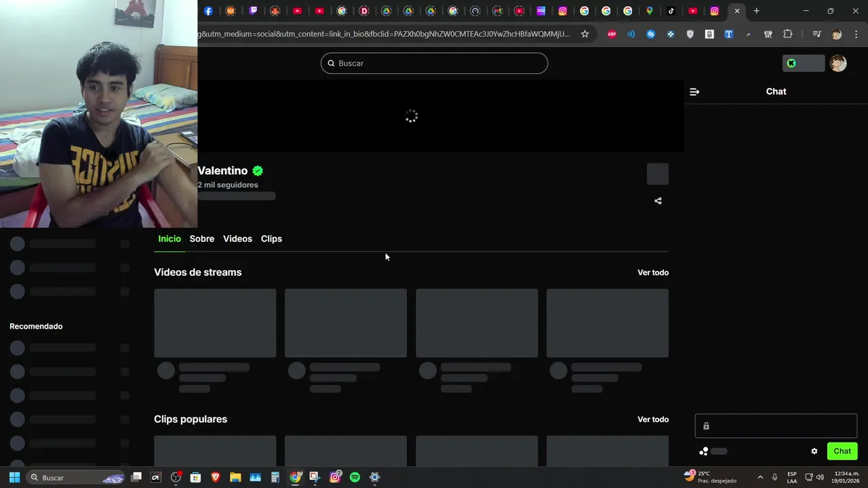Screen dimensions: 868x488
Task: Switch to the TikTok browser tab
Action: (671, 11)
